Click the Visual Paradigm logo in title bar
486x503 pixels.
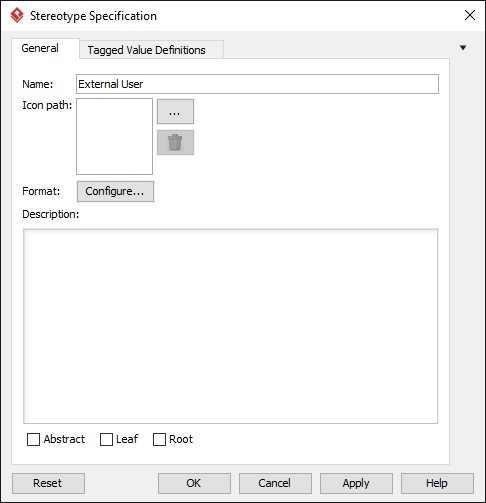pyautogui.click(x=17, y=15)
